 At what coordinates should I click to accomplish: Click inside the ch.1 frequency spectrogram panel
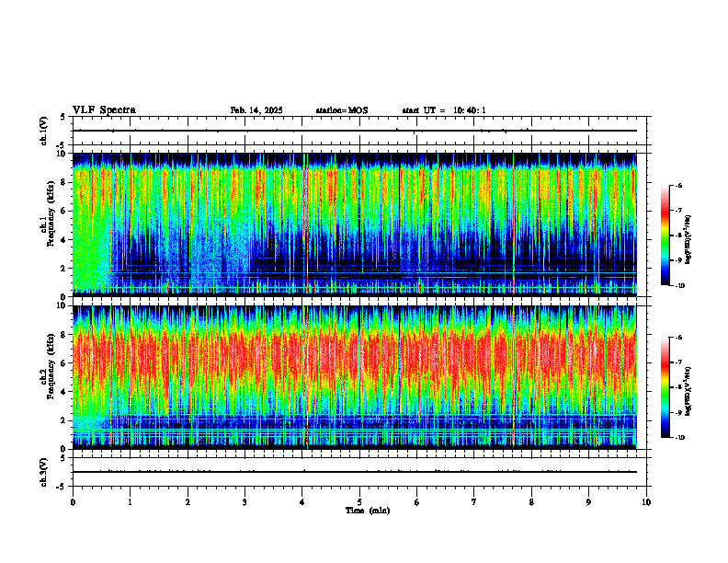coord(355,224)
